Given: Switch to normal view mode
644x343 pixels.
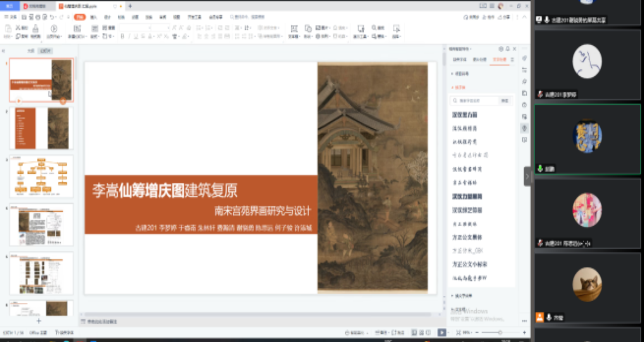Looking at the screenshot, I should point(414,333).
